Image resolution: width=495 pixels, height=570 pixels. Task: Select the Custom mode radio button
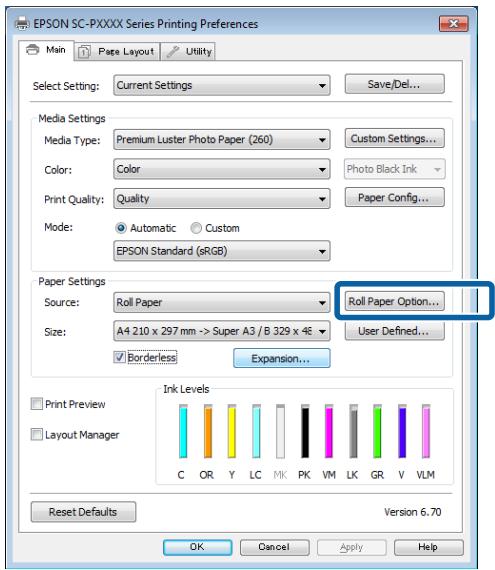pos(196,228)
